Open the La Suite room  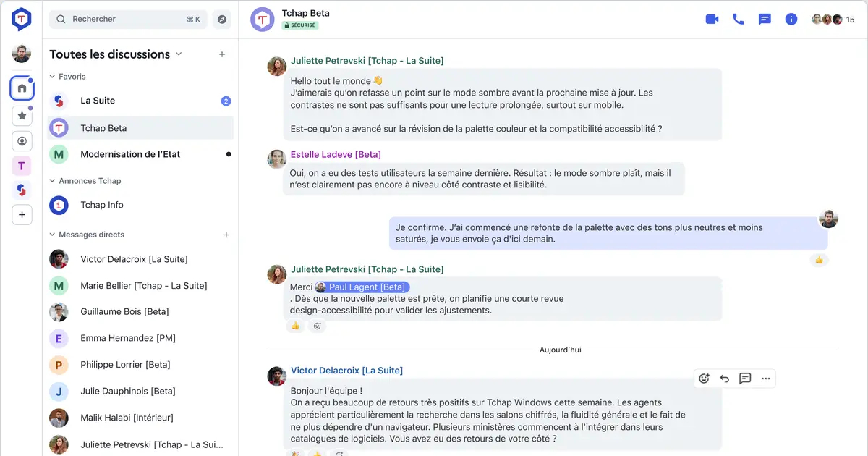[140, 101]
